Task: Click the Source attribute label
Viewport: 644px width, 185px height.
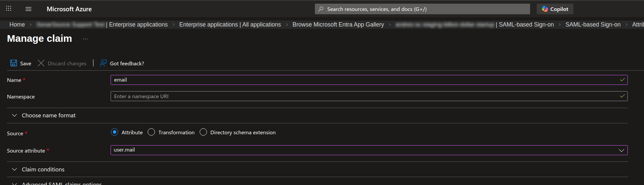Action: pyautogui.click(x=26, y=151)
